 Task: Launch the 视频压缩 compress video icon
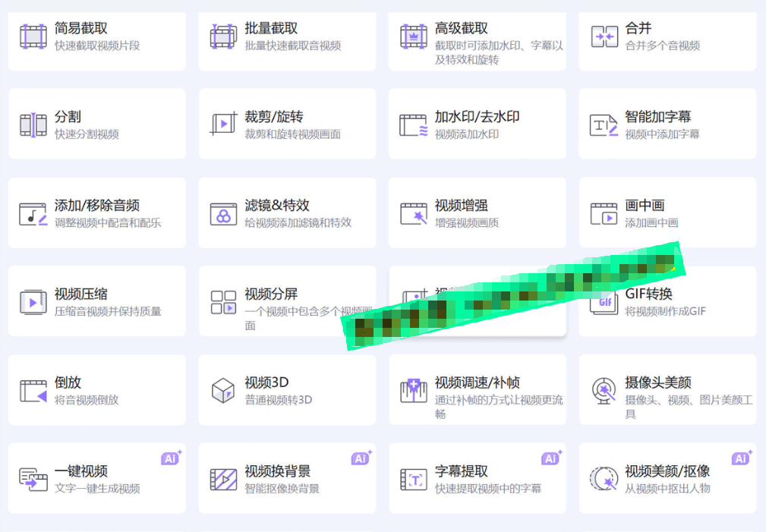(x=33, y=302)
